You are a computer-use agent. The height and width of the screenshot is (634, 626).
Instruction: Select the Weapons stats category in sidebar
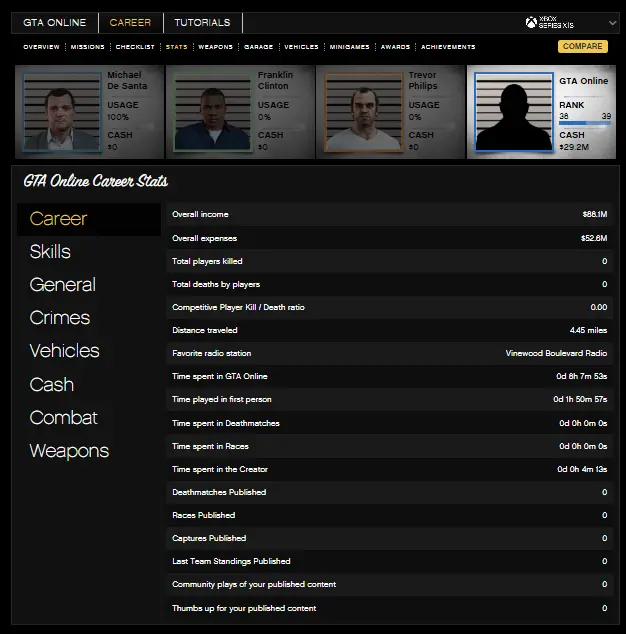coord(69,451)
